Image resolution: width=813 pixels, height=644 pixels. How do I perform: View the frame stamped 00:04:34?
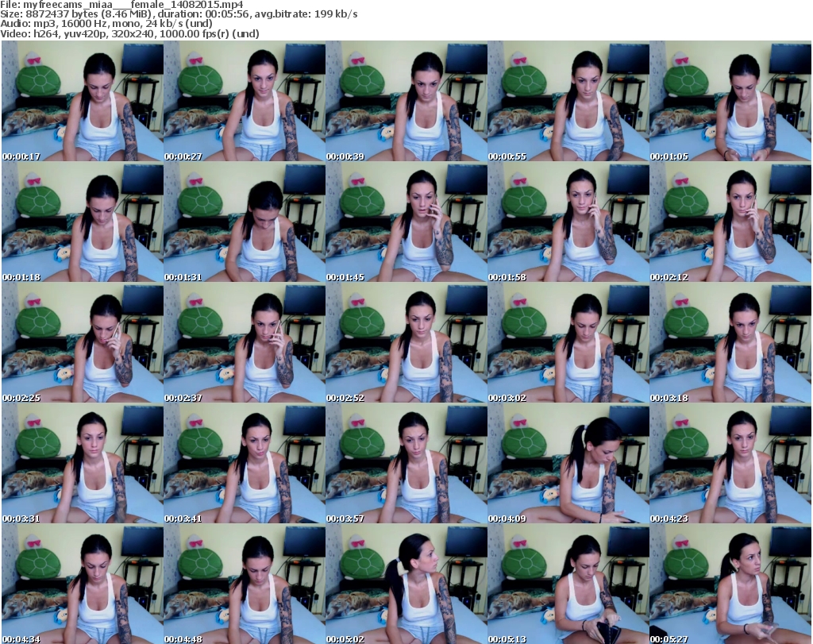pos(83,584)
